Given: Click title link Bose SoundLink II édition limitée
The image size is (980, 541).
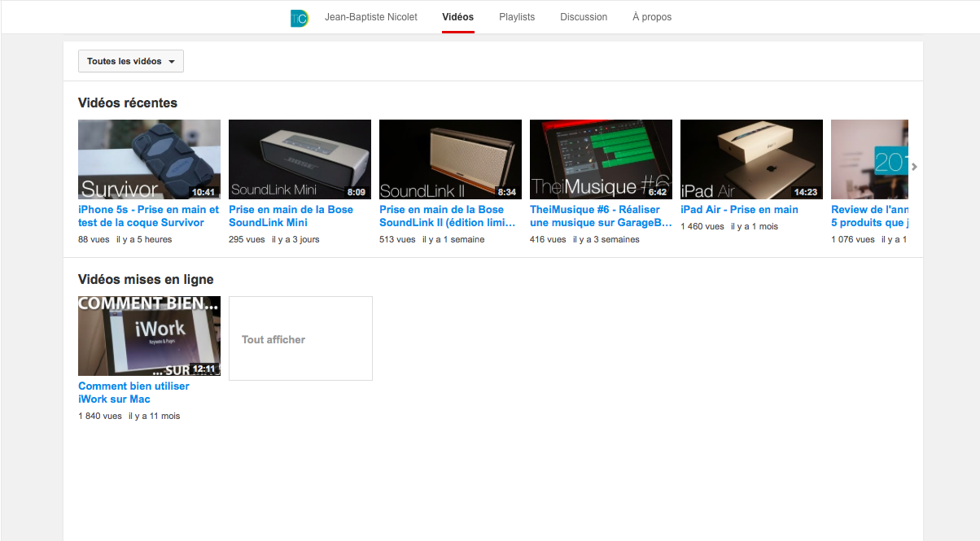Looking at the screenshot, I should pos(448,216).
